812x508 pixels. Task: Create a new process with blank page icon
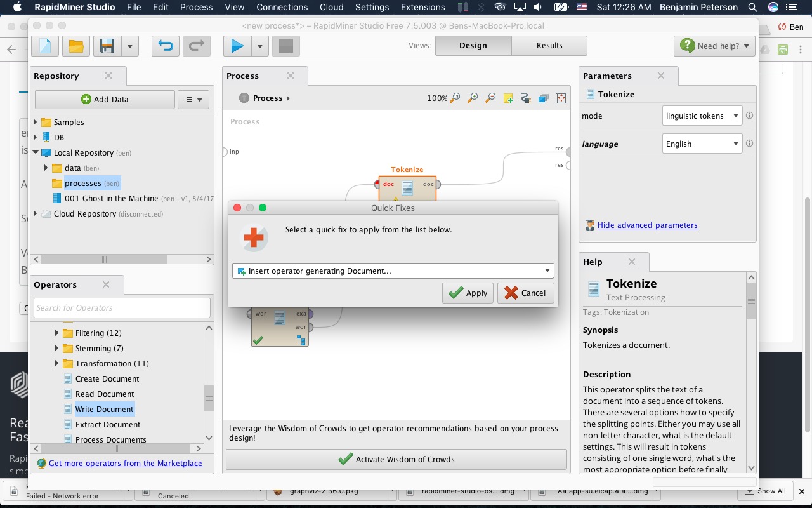coord(44,46)
